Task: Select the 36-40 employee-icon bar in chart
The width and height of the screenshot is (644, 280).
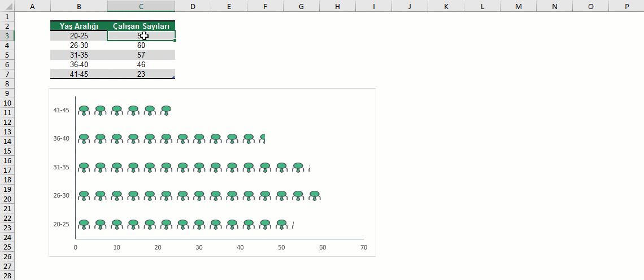Action: point(171,139)
